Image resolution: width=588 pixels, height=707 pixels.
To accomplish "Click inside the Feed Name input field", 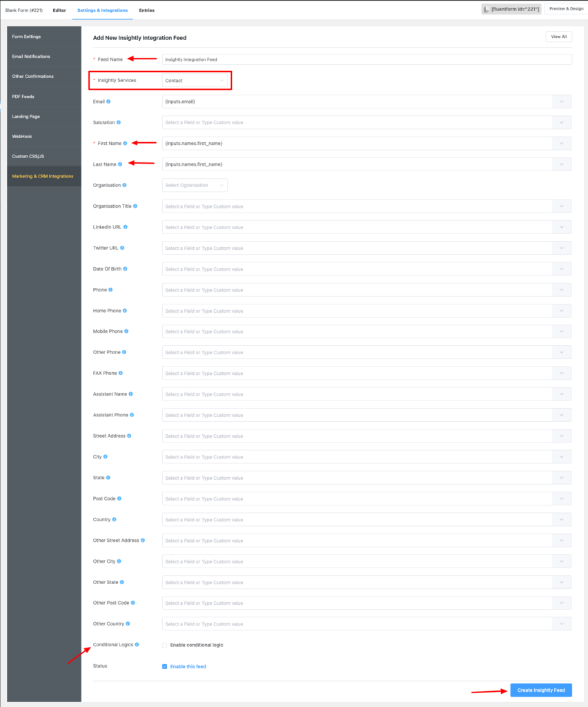I will coord(366,59).
